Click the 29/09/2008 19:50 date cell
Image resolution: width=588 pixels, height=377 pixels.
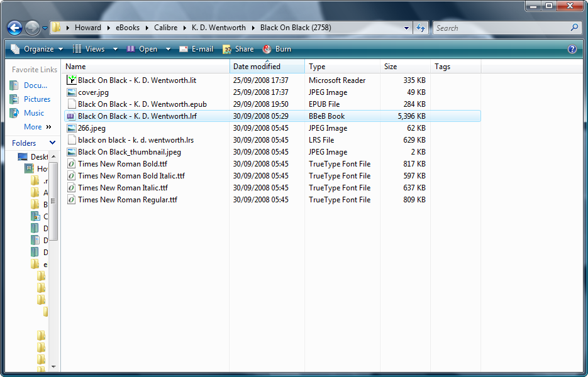(x=260, y=104)
